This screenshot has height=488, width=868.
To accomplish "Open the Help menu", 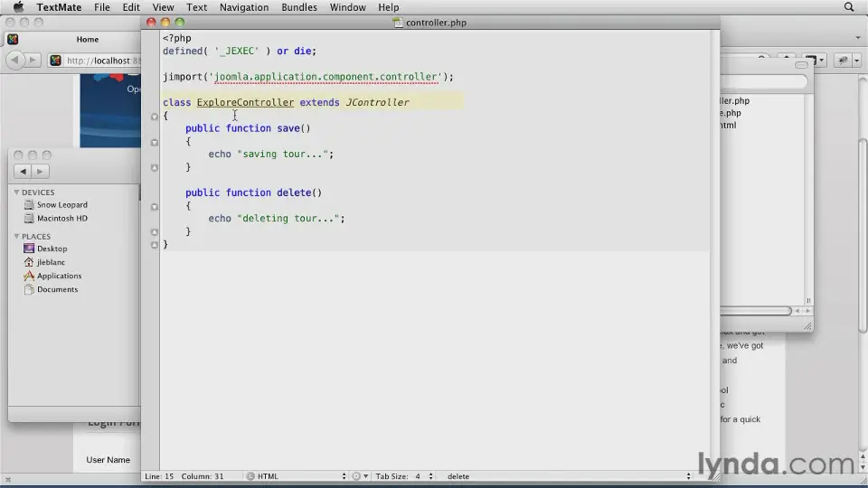I will tap(388, 7).
